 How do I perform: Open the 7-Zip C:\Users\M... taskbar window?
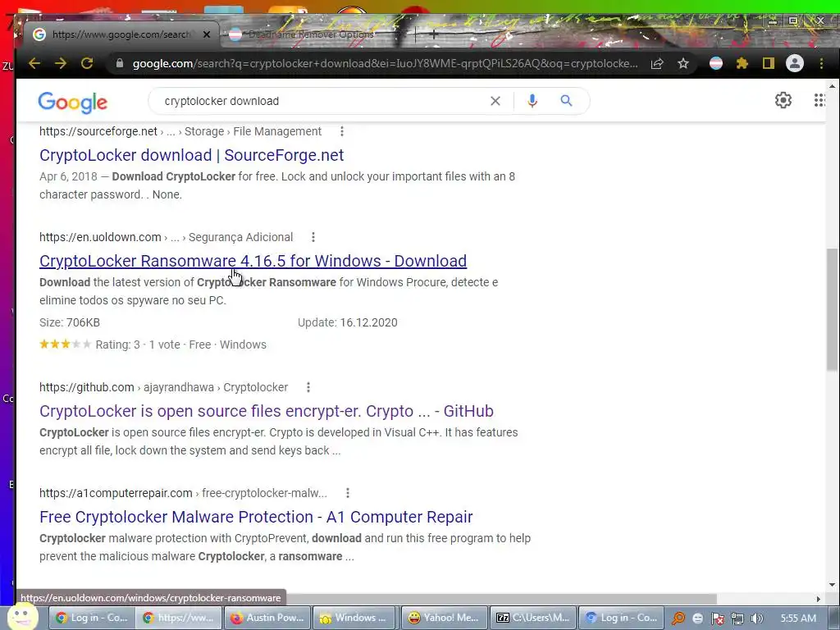(533, 618)
